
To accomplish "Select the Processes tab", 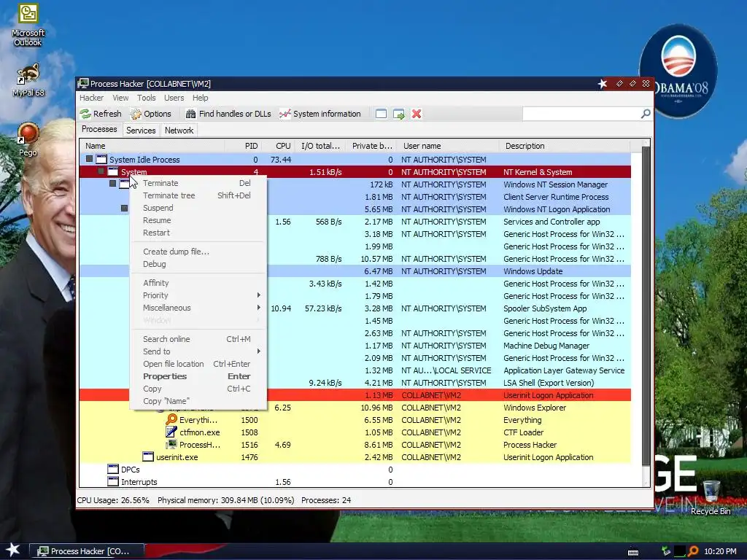I will 99,129.
